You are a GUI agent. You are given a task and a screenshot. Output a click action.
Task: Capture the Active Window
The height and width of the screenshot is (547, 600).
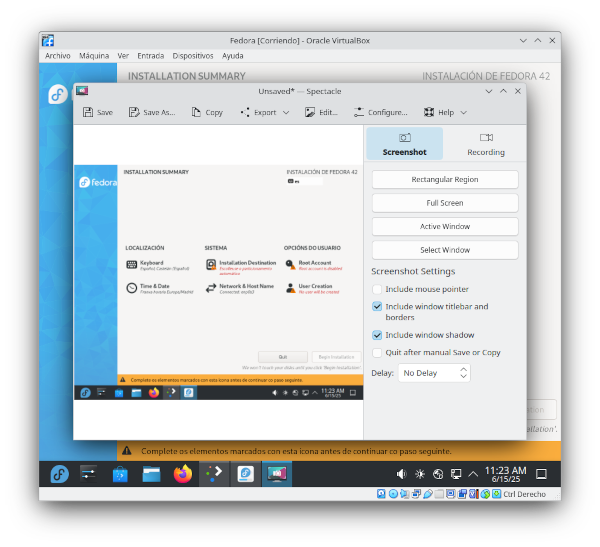pyautogui.click(x=445, y=227)
